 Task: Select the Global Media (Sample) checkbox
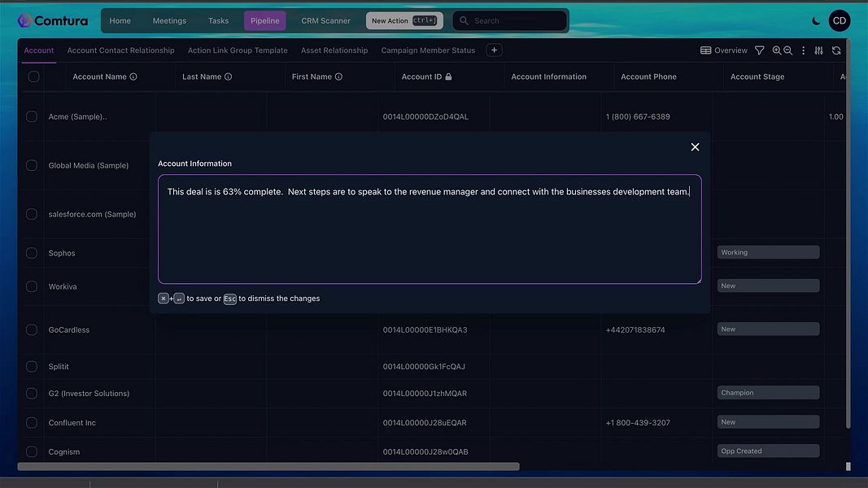tap(32, 165)
